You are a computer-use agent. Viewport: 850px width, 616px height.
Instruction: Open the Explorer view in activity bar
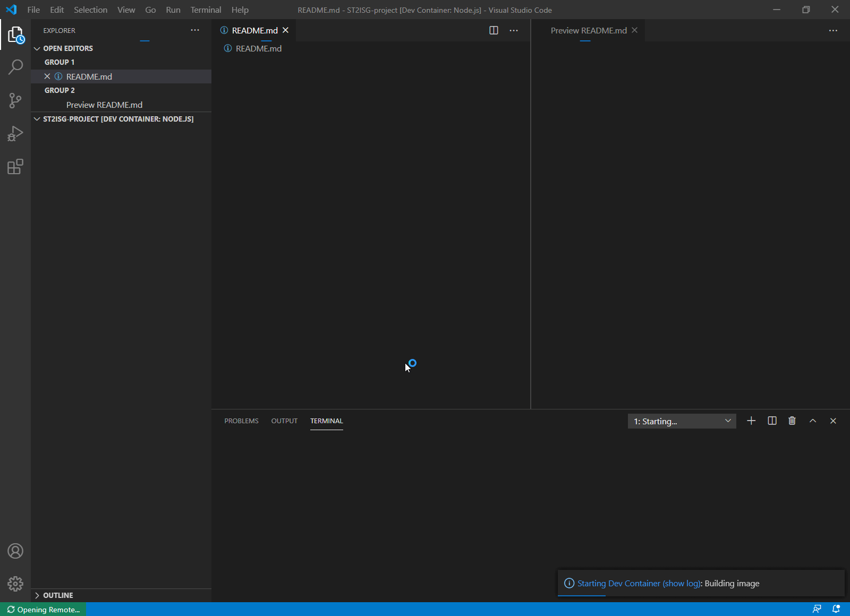[x=15, y=35]
